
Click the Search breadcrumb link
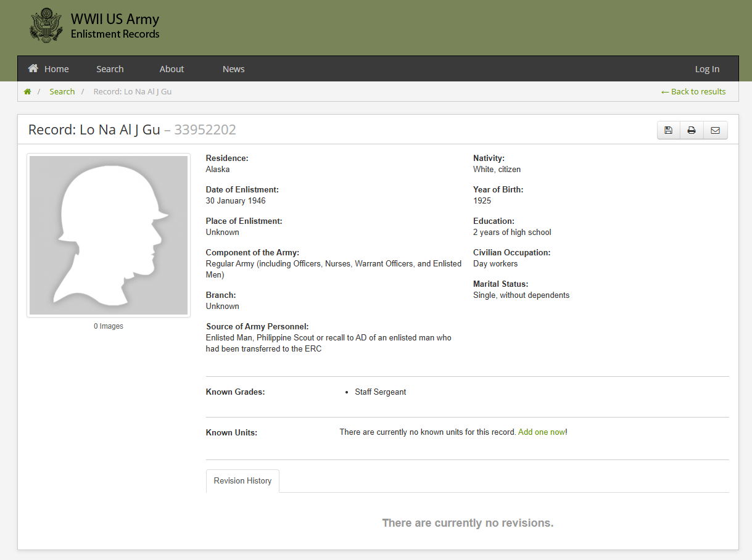tap(62, 92)
